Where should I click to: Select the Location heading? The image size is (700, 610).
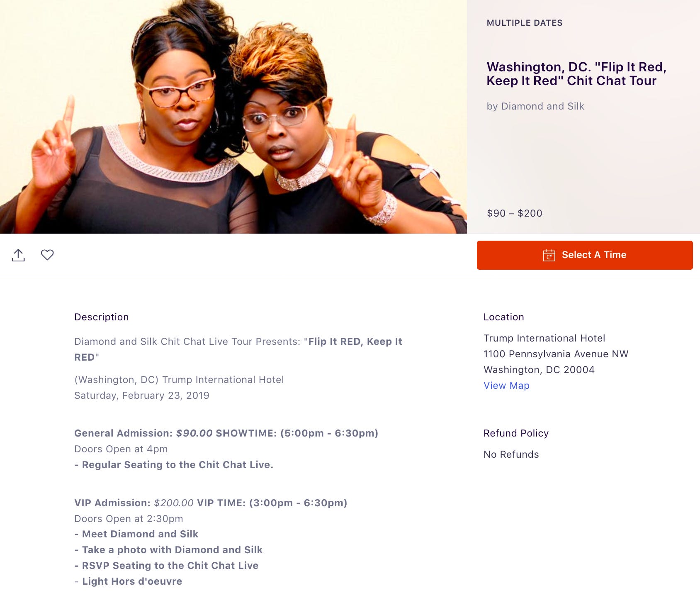[x=504, y=317]
